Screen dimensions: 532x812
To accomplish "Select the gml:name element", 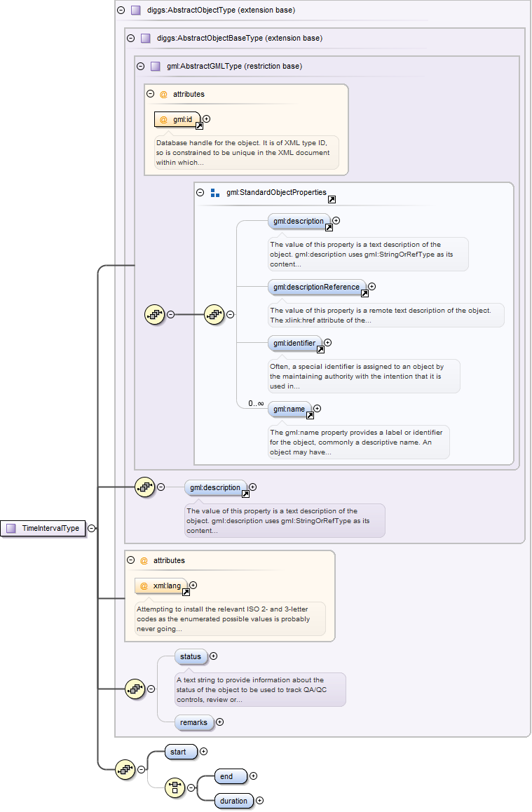I will click(288, 408).
